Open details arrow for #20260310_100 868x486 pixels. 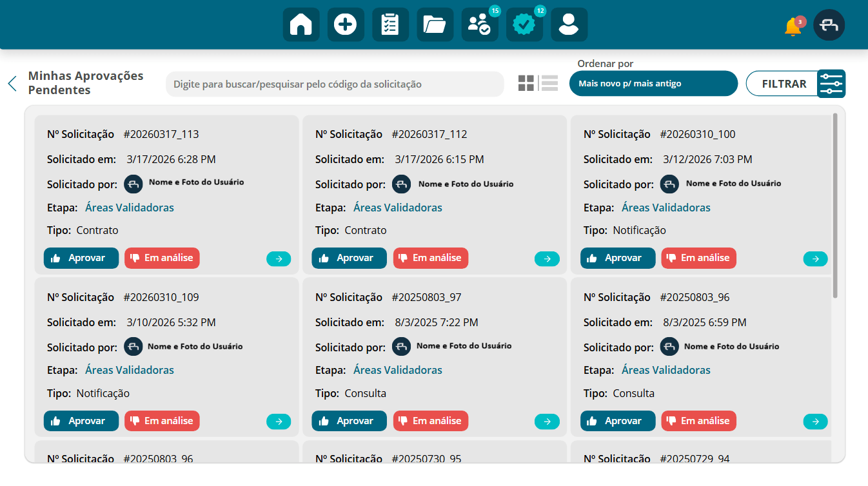pyautogui.click(x=815, y=259)
